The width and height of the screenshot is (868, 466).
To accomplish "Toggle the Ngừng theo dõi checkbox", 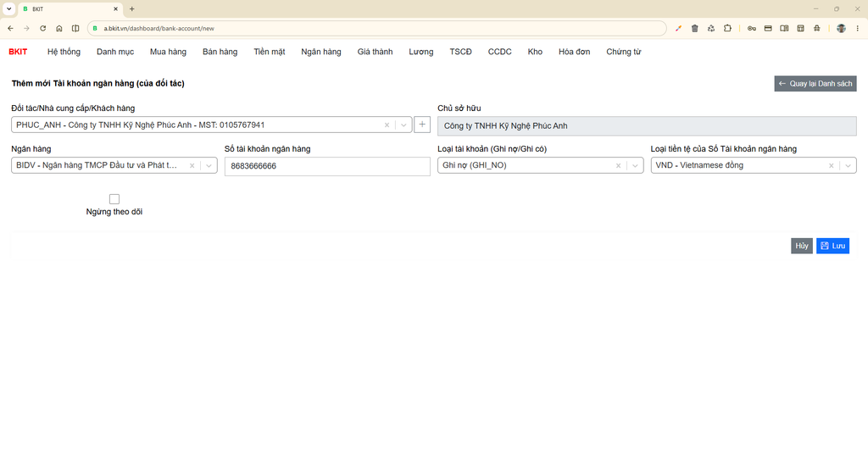I will pyautogui.click(x=114, y=199).
